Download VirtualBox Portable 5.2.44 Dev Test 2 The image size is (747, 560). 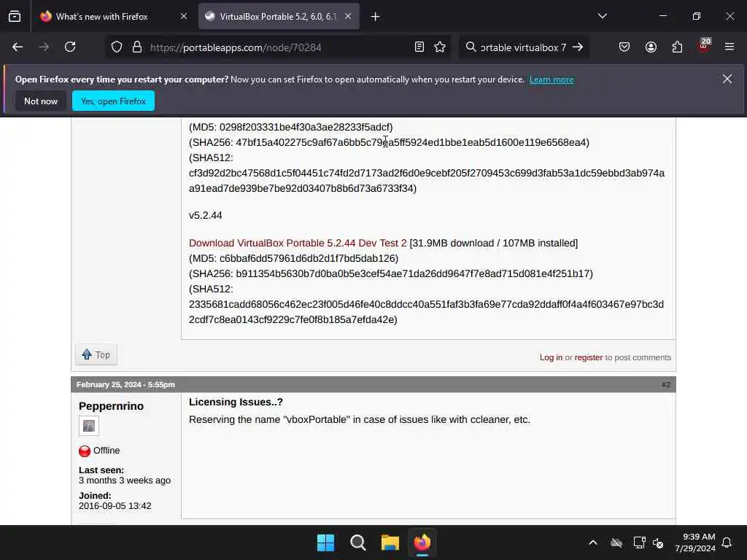(x=298, y=243)
